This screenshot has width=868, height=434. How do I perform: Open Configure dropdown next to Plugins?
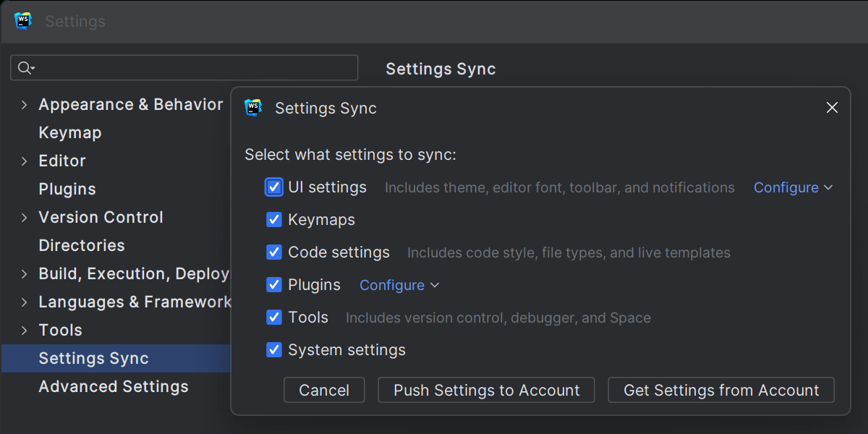399,285
